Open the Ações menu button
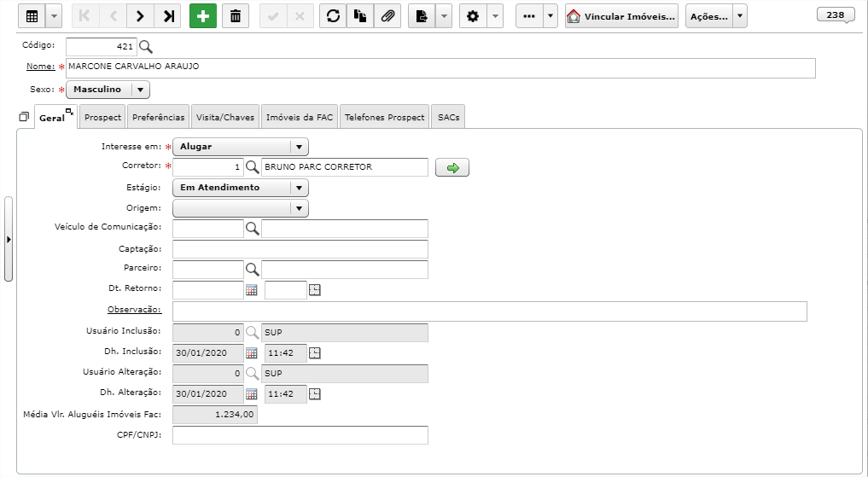This screenshot has width=868, height=477. [709, 16]
